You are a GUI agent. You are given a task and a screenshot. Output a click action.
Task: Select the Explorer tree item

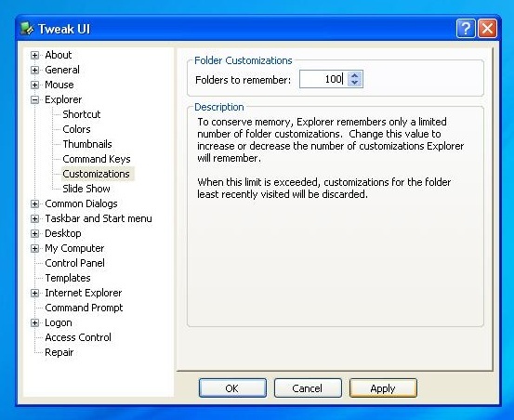pos(63,99)
